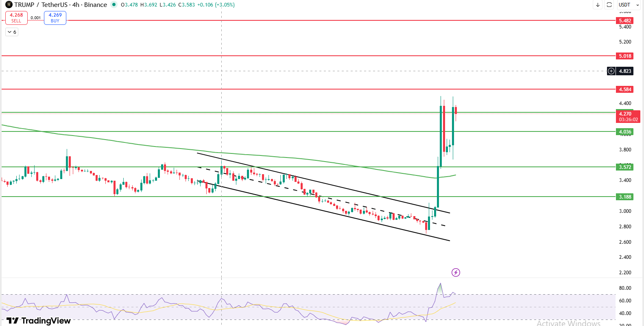This screenshot has height=326, width=644.
Task: Click the 2.800 price axis value
Action: [x=625, y=227]
